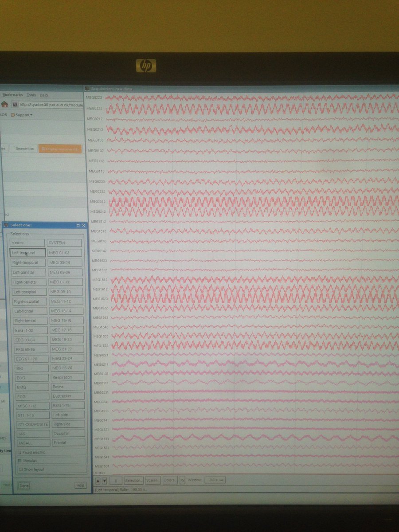Select the Right-occipital selection

click(29, 301)
